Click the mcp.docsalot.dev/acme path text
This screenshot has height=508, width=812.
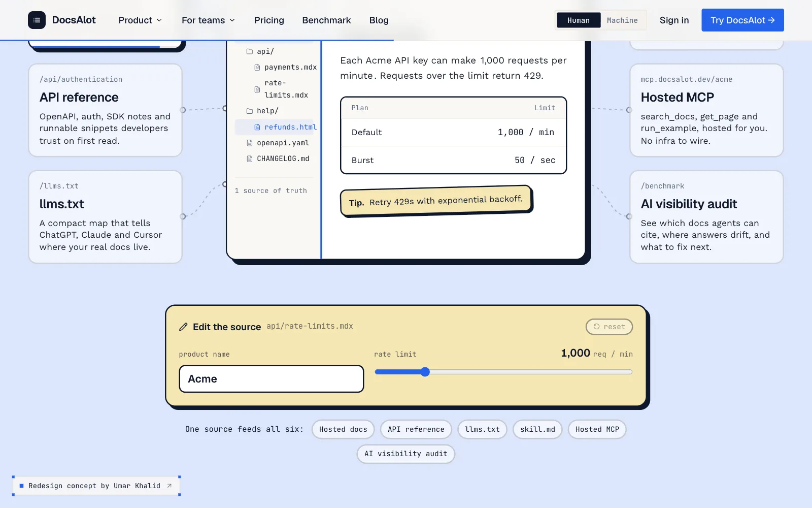(x=686, y=79)
